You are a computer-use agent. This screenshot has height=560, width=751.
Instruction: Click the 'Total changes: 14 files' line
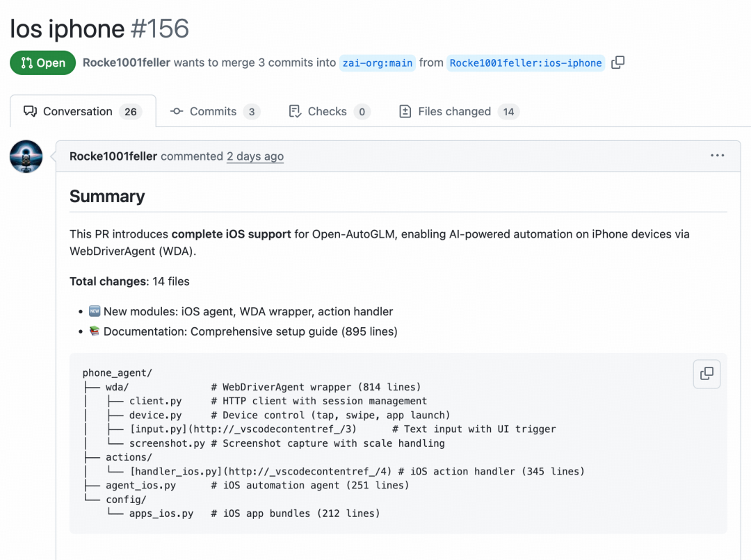129,281
